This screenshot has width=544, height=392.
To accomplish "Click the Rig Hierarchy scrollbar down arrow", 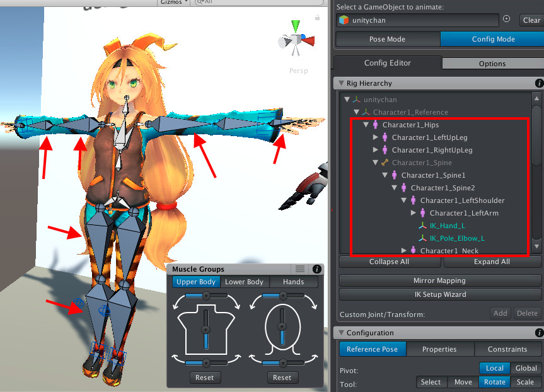I will click(536, 246).
